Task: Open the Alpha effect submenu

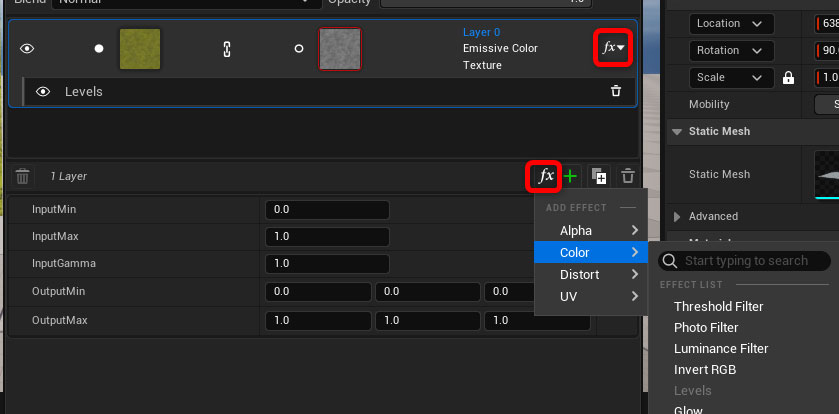Action: point(591,231)
